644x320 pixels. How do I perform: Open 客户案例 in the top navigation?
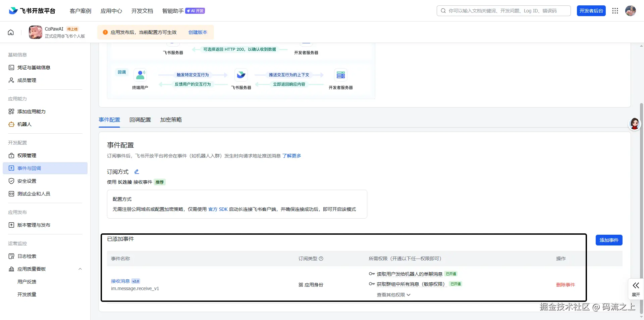coord(80,11)
